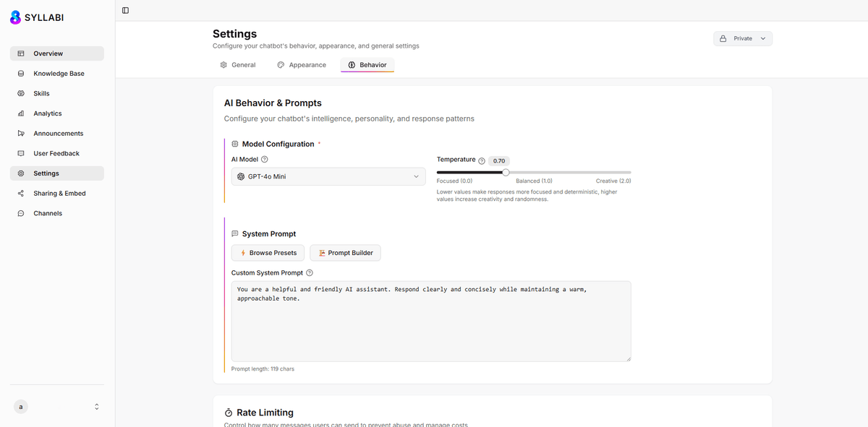Click the Syllabi logo icon

coord(15,18)
